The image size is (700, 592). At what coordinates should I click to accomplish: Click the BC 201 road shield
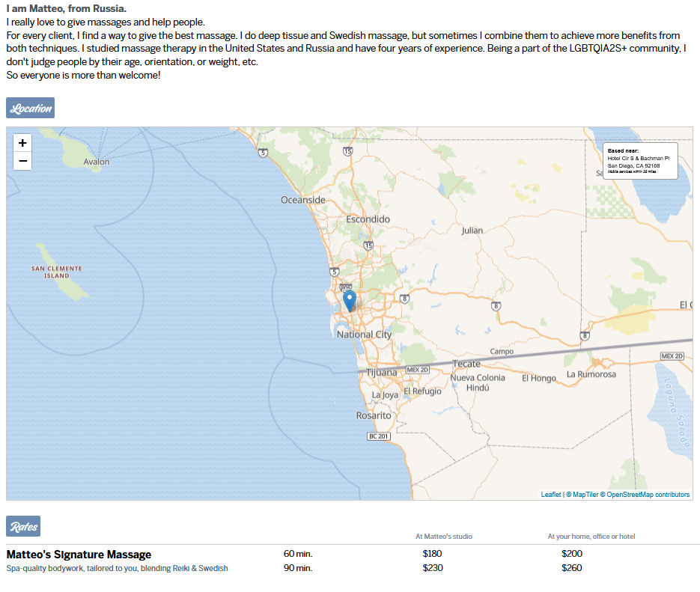coord(379,436)
